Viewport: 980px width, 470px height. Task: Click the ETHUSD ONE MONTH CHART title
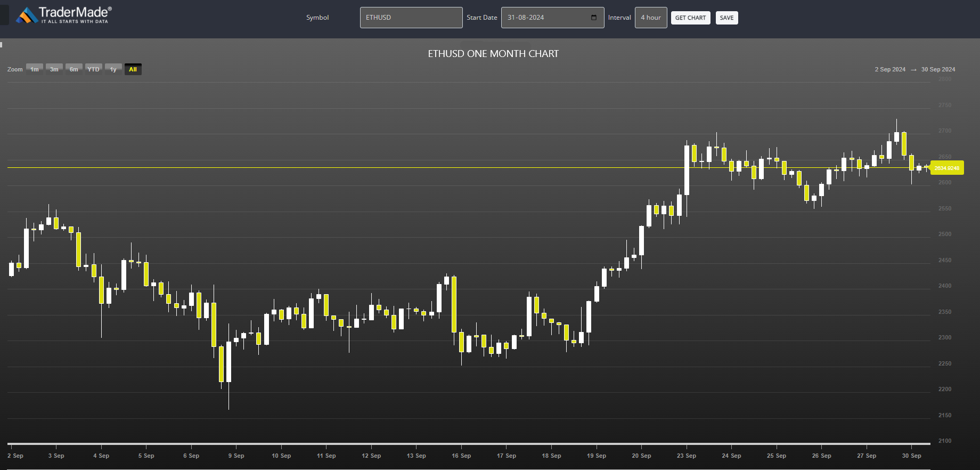pyautogui.click(x=493, y=54)
